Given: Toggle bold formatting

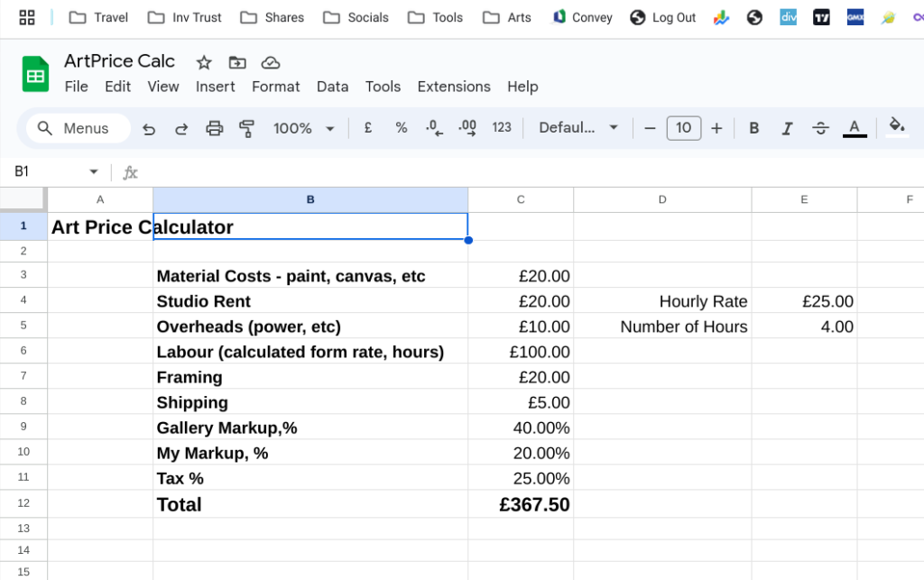Looking at the screenshot, I should pyautogui.click(x=753, y=128).
